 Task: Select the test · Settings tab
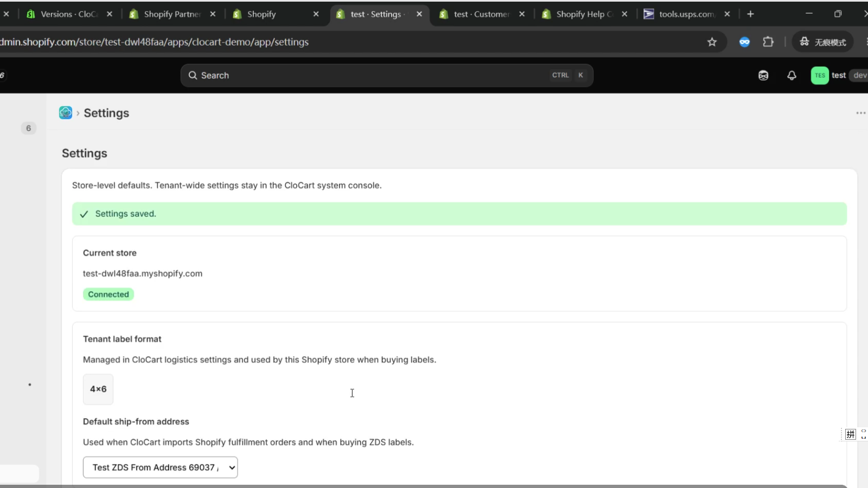pyautogui.click(x=379, y=14)
